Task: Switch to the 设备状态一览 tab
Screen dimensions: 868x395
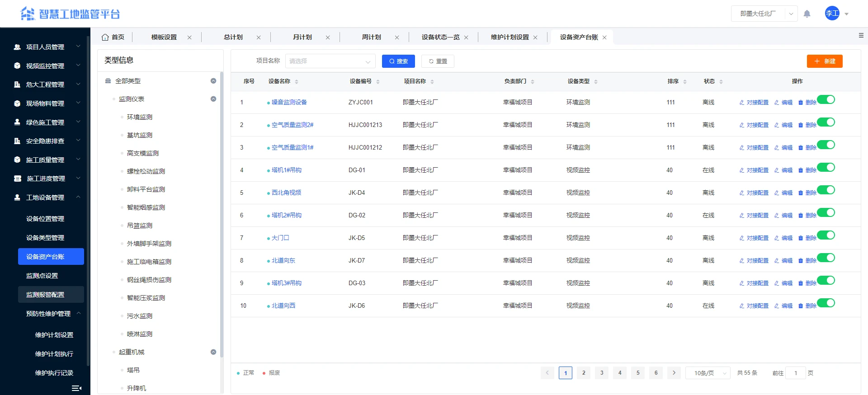Action: 440,37
